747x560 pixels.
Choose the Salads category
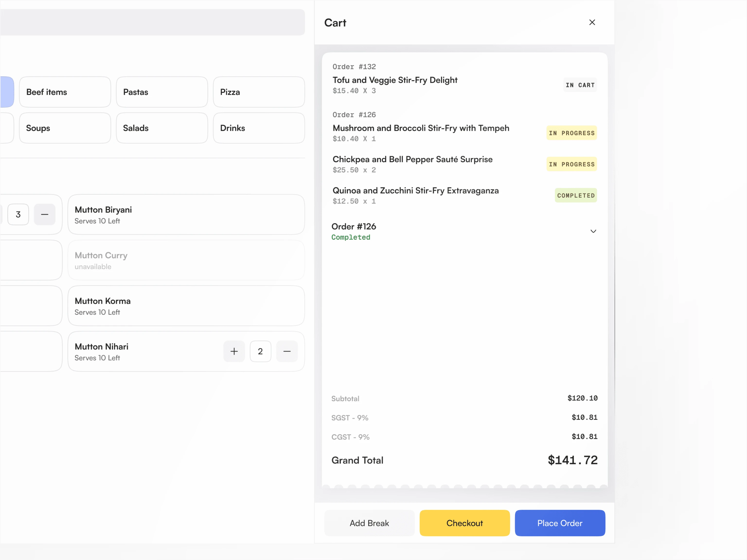pos(162,128)
